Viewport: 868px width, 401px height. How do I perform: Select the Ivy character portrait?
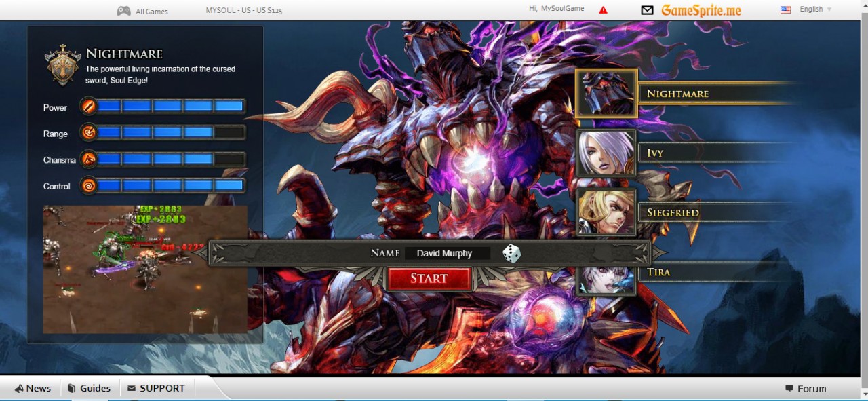coord(606,153)
